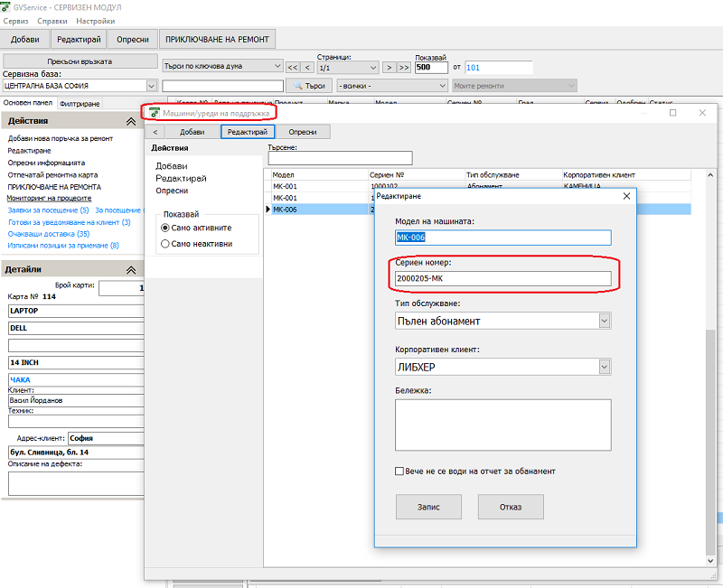This screenshot has height=588, width=723.
Task: Click Отпечатай ремонтна карта action
Action: point(52,174)
